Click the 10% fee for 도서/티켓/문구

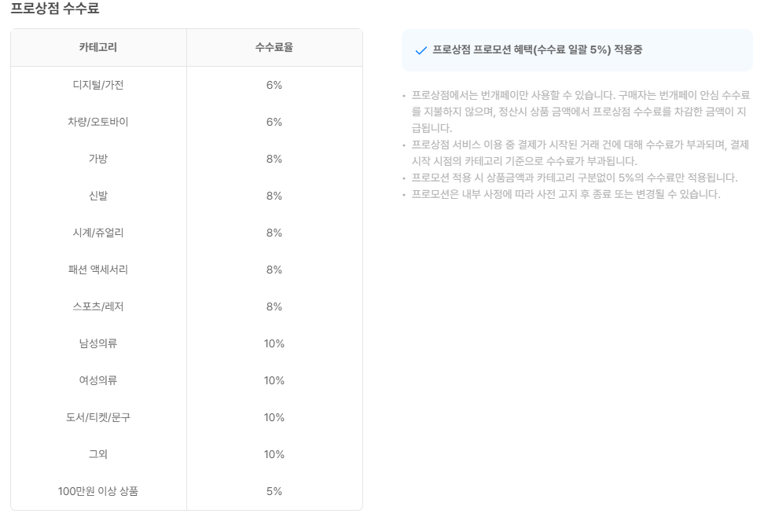tap(274, 417)
